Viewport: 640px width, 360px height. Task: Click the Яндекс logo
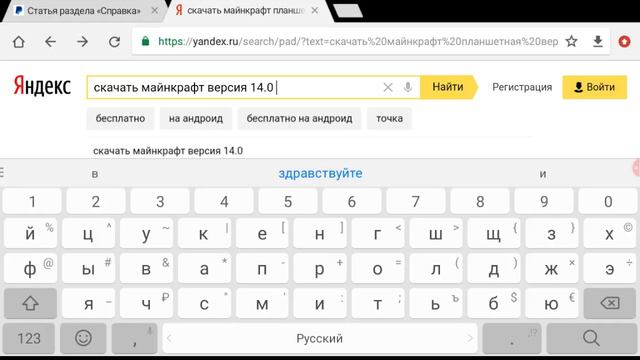pos(42,86)
